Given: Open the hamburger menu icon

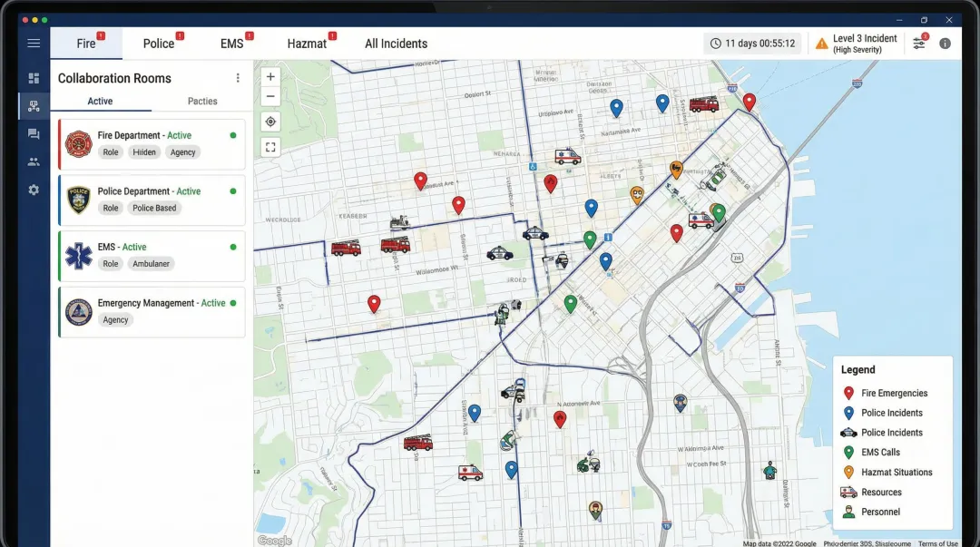Looking at the screenshot, I should point(34,44).
